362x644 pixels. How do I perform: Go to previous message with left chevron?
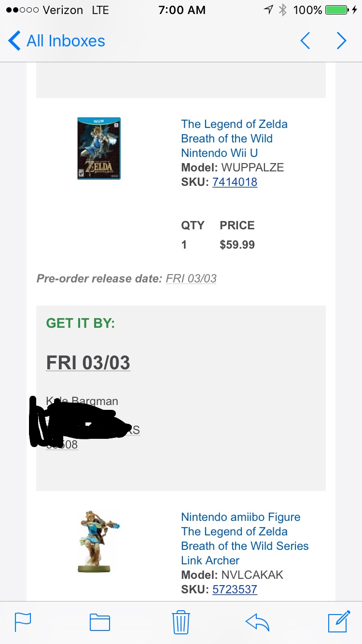point(305,41)
